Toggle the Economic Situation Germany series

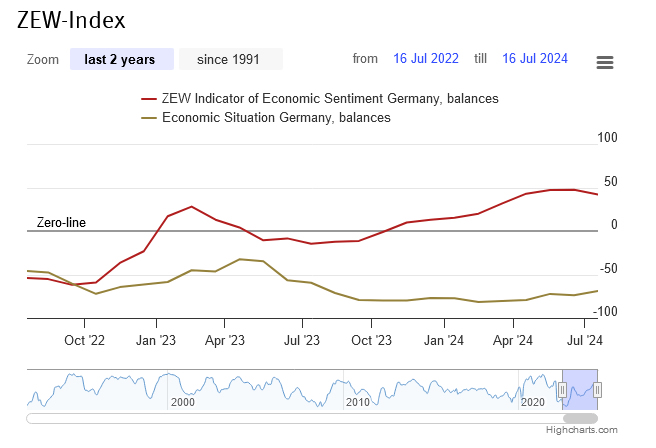tap(276, 118)
